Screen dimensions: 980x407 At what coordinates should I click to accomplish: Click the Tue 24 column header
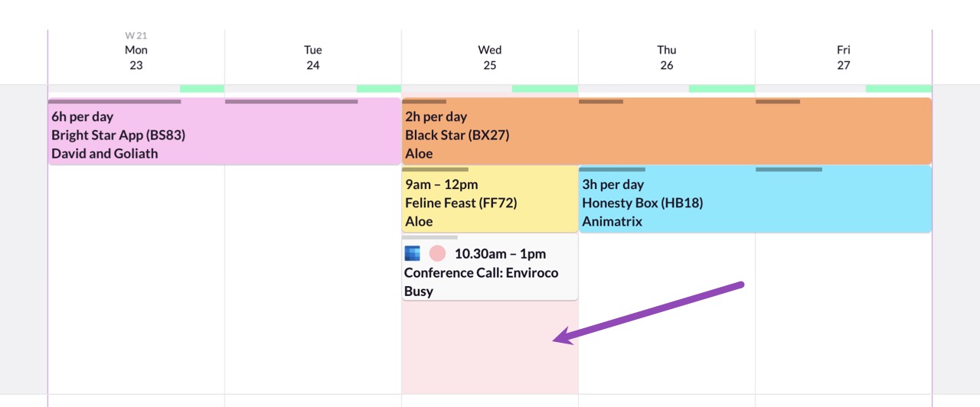[313, 57]
